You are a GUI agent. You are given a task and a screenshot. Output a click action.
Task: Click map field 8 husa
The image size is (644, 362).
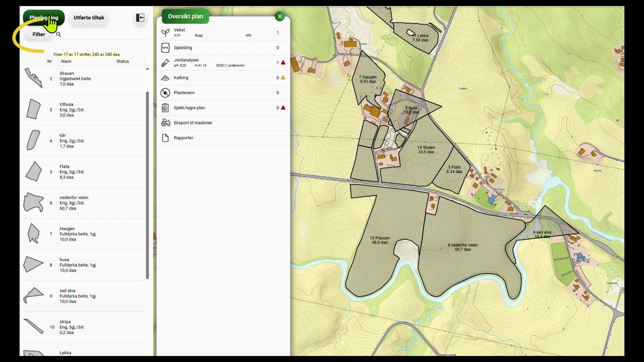point(411,110)
